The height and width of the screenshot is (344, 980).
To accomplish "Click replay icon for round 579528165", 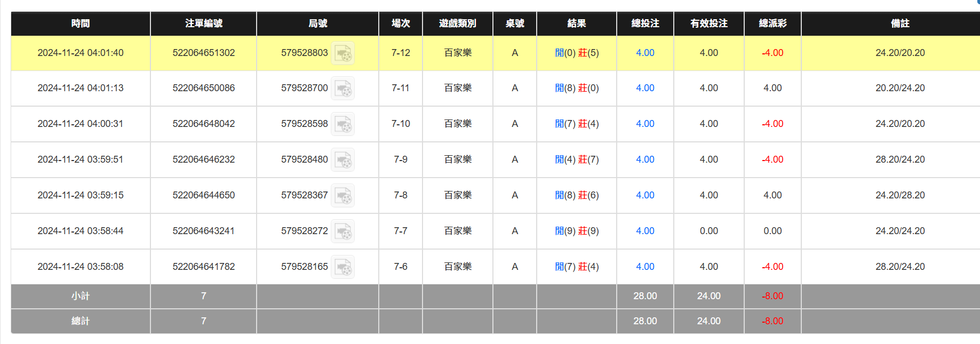I will point(342,267).
